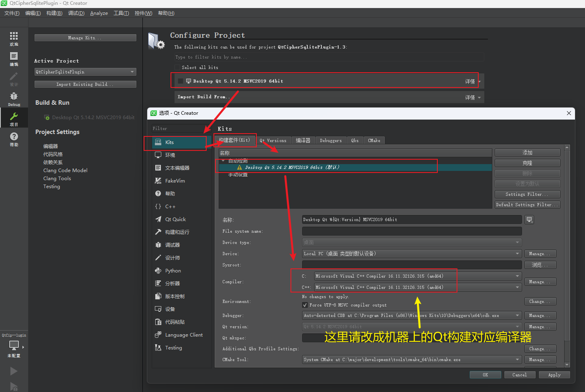Screen dimensions: 585x392
Task: Click the 添加 kit button
Action: tap(527, 152)
